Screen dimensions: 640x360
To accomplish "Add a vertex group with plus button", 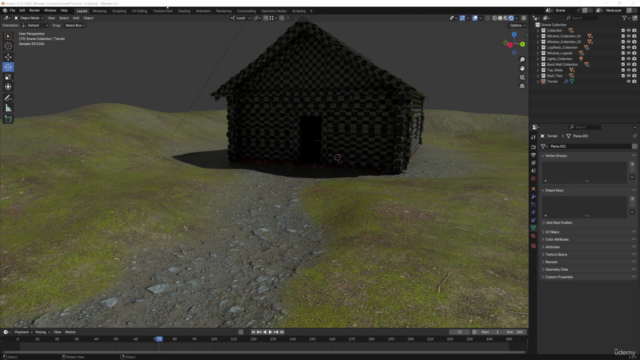I will (632, 164).
